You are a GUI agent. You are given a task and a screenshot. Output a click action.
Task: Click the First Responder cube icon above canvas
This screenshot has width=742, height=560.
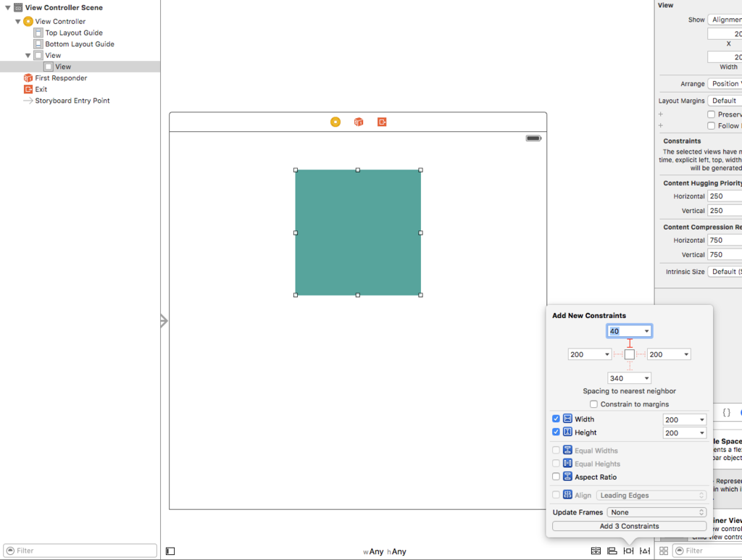tap(359, 122)
